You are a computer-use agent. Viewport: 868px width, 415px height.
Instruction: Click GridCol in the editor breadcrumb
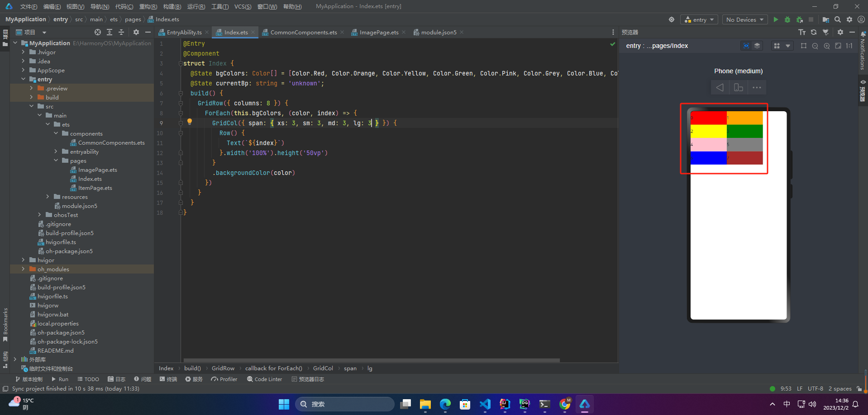pos(323,368)
